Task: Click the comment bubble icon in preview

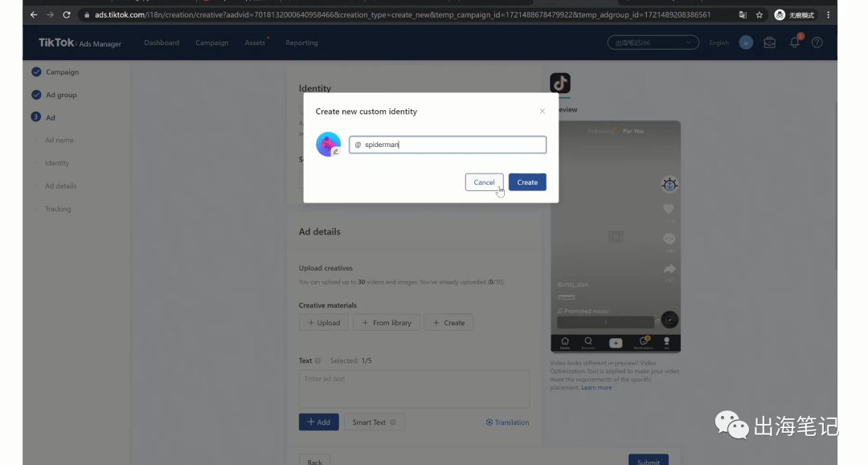Action: (669, 239)
